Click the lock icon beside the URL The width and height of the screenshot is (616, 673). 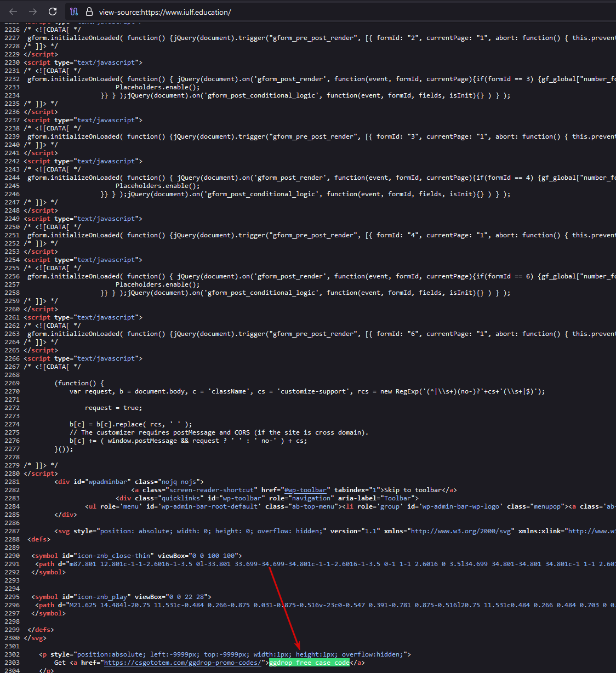[89, 12]
